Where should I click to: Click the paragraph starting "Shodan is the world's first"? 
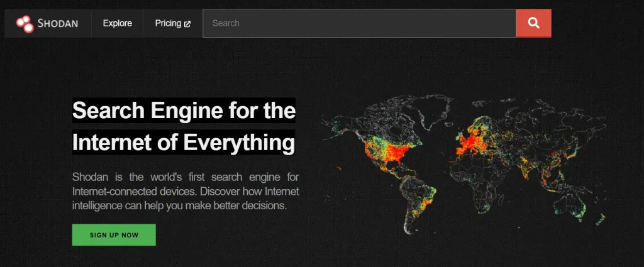click(186, 192)
